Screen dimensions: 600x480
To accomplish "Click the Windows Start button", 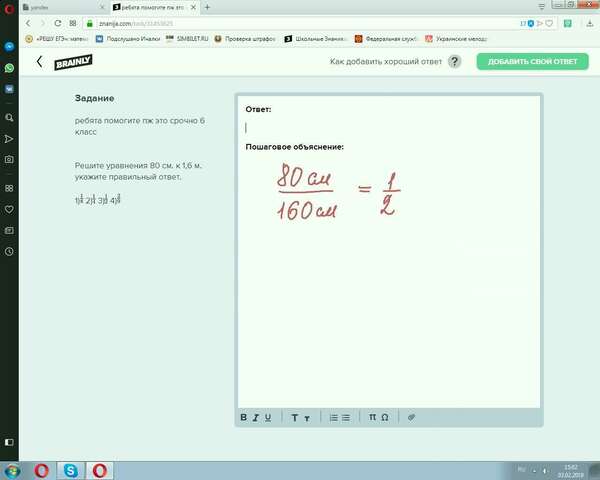I will coord(12,471).
